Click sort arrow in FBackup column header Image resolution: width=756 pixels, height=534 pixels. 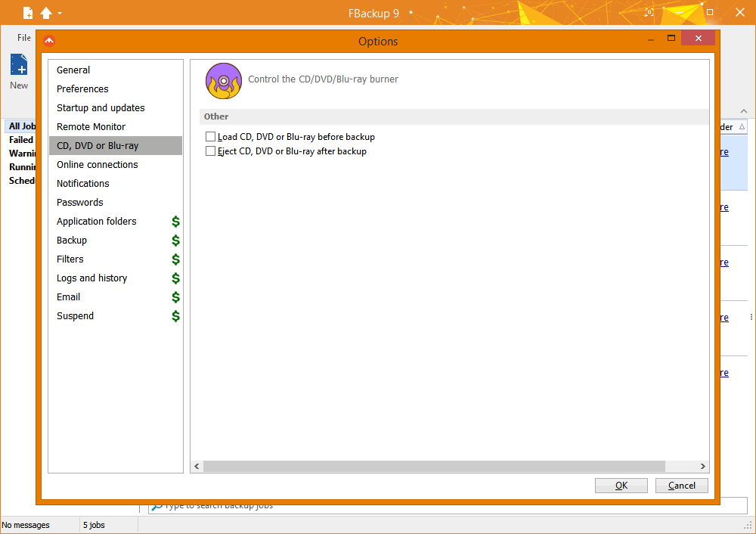coord(742,127)
